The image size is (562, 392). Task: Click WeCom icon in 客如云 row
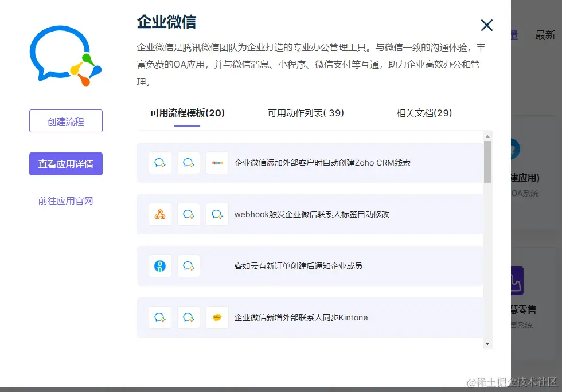point(189,266)
